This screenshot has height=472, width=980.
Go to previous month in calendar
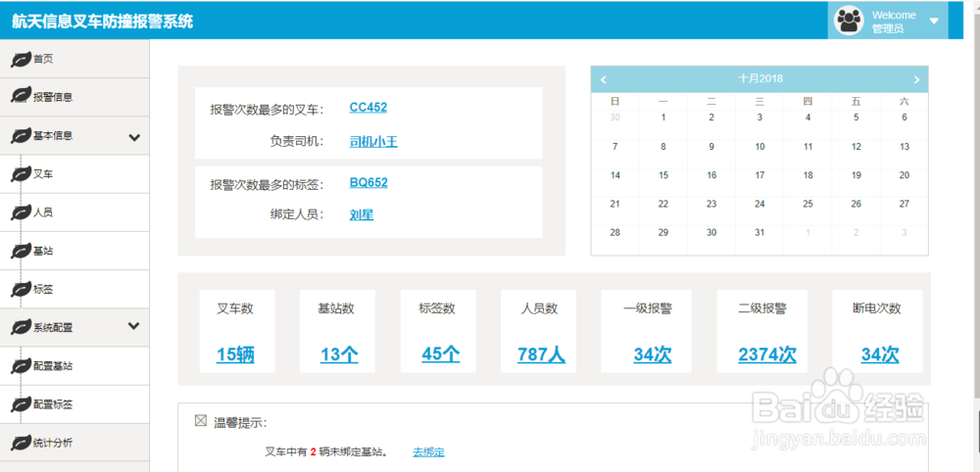pyautogui.click(x=603, y=80)
